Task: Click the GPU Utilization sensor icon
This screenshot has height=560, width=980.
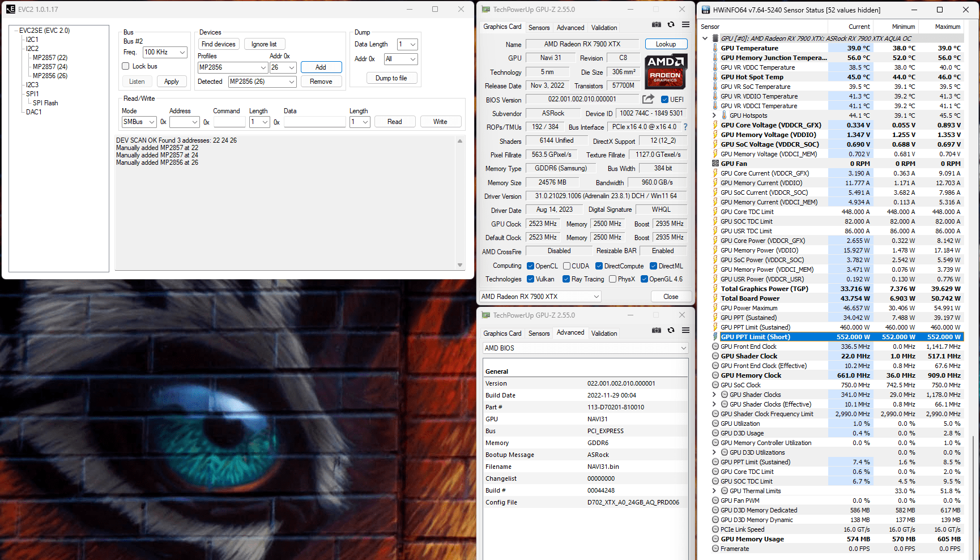Action: [x=715, y=424]
